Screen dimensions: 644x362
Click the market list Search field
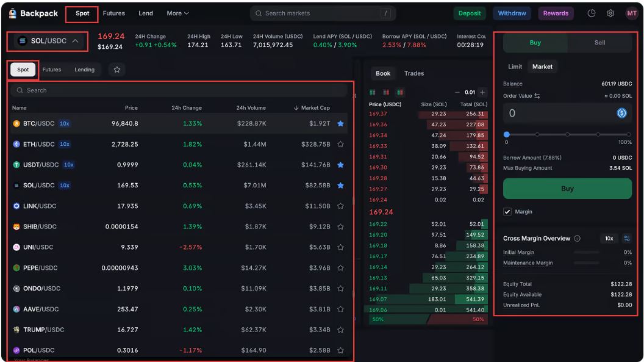point(179,90)
